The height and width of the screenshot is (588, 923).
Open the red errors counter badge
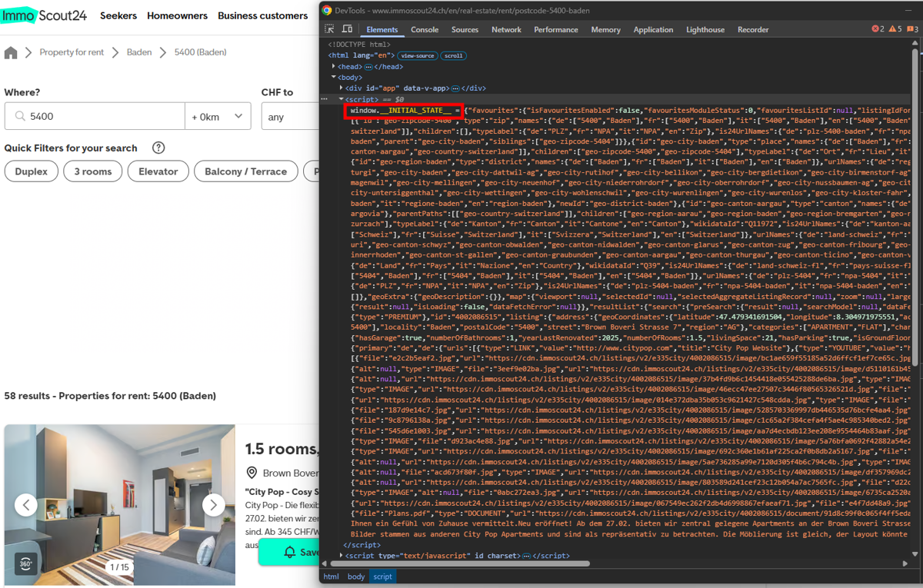[878, 29]
